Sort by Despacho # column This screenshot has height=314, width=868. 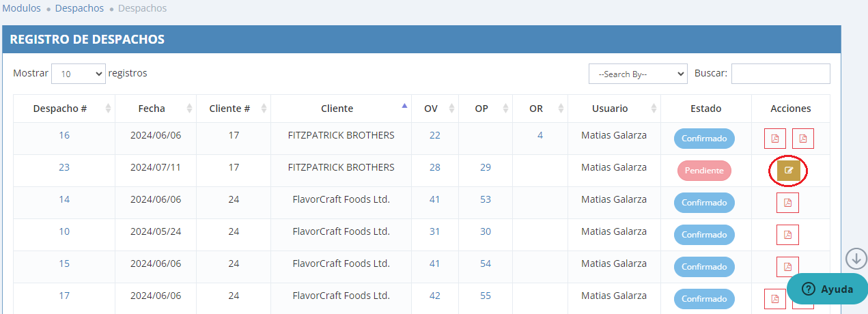(x=60, y=109)
